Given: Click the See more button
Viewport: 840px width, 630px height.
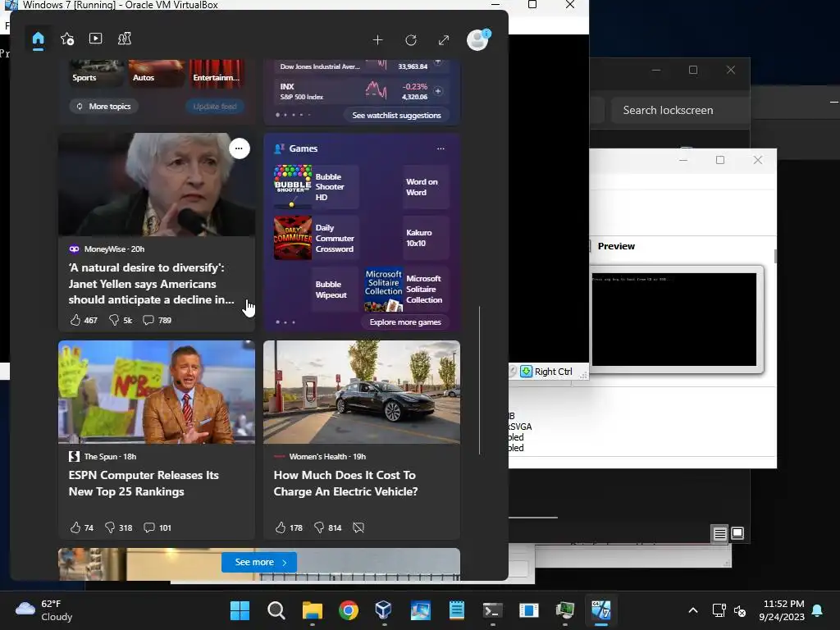Looking at the screenshot, I should coord(259,562).
